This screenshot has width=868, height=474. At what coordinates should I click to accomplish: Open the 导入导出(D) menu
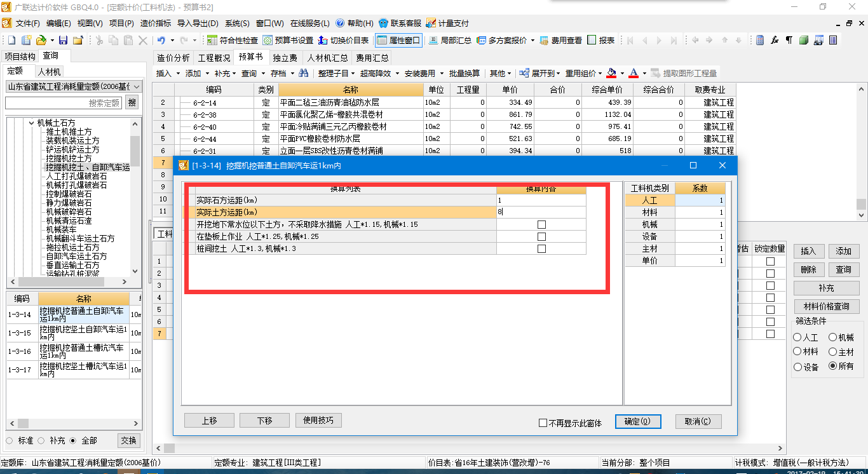coord(198,24)
